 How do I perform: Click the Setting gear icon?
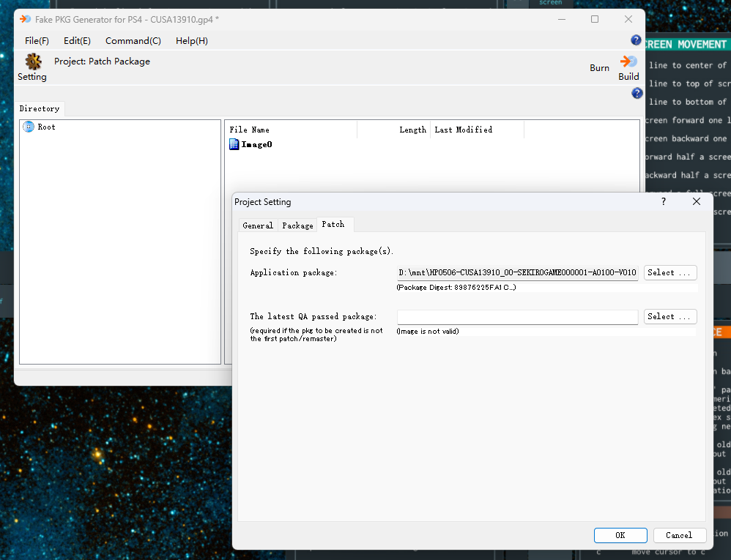[33, 61]
